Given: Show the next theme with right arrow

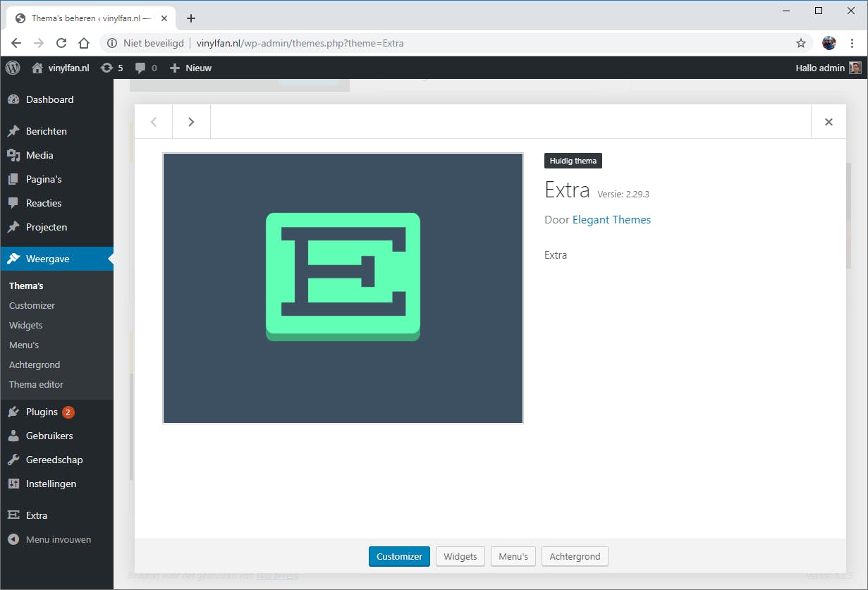Looking at the screenshot, I should [x=191, y=122].
